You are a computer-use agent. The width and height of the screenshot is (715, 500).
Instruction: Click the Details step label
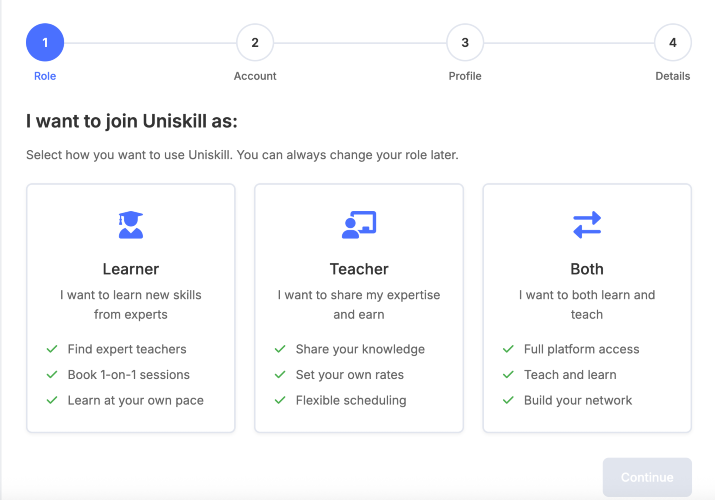coord(673,76)
